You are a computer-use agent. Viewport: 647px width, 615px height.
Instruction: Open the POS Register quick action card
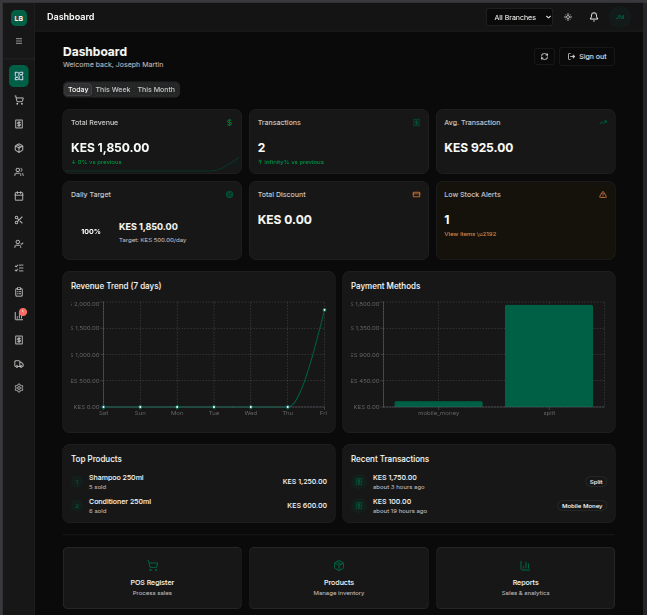coord(152,578)
